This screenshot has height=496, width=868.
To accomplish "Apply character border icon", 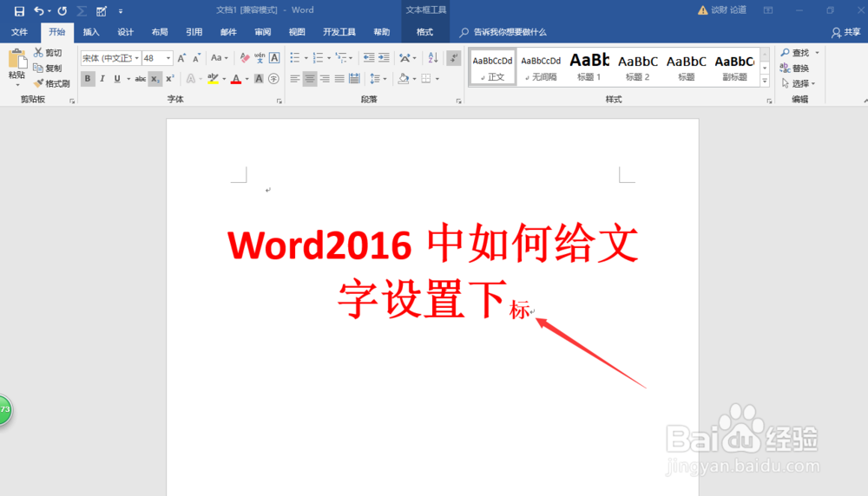I will click(274, 58).
